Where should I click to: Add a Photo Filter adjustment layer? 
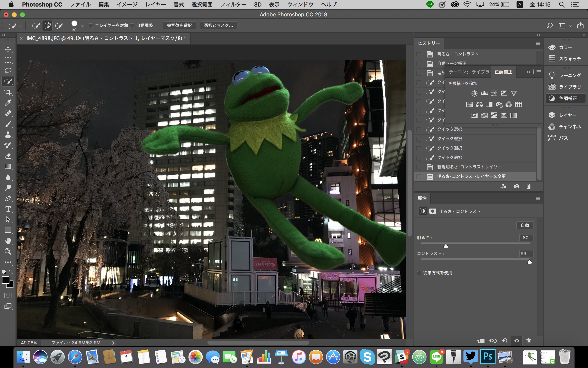tap(499, 104)
